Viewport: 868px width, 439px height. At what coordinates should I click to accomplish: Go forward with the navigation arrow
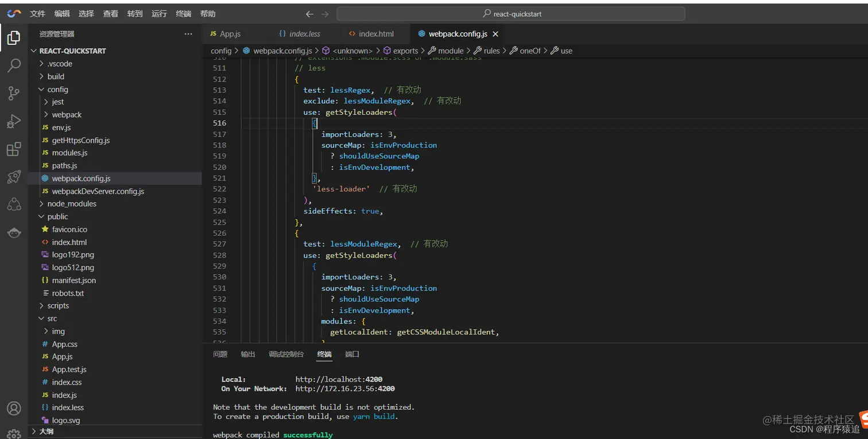[x=325, y=14]
